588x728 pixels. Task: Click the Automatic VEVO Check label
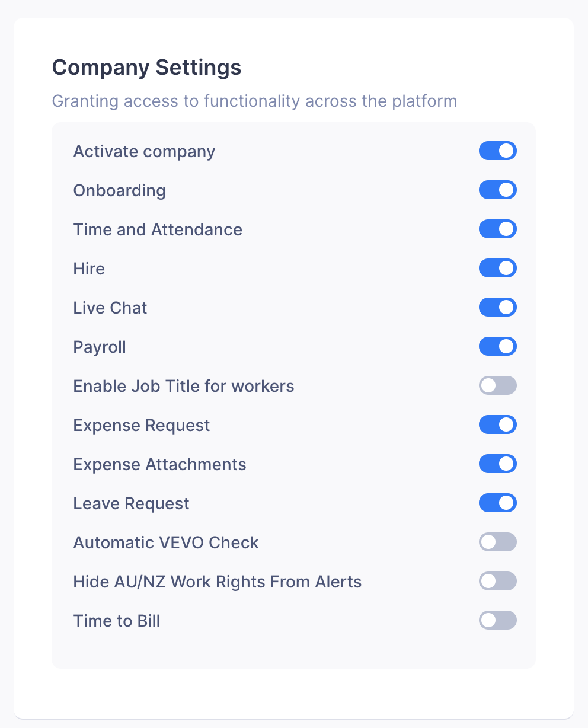click(166, 543)
